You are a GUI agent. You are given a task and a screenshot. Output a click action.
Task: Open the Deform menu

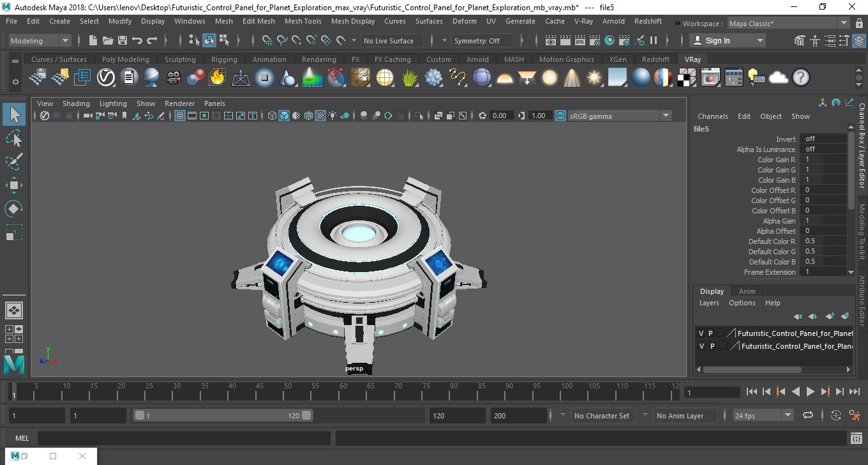click(464, 21)
